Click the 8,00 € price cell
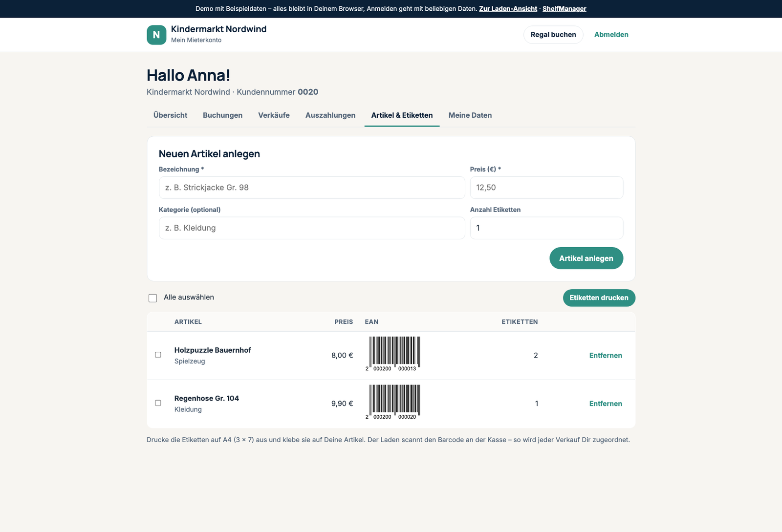The height and width of the screenshot is (532, 782). [342, 356]
